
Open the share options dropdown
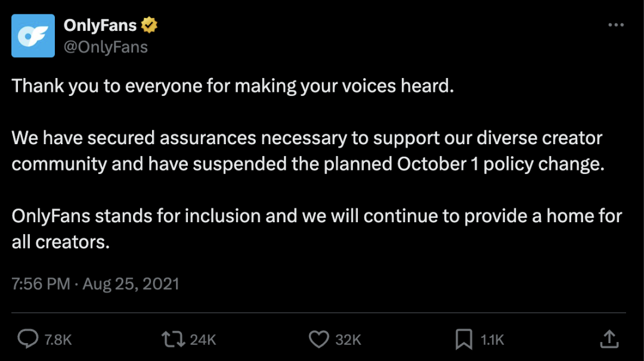tap(609, 340)
